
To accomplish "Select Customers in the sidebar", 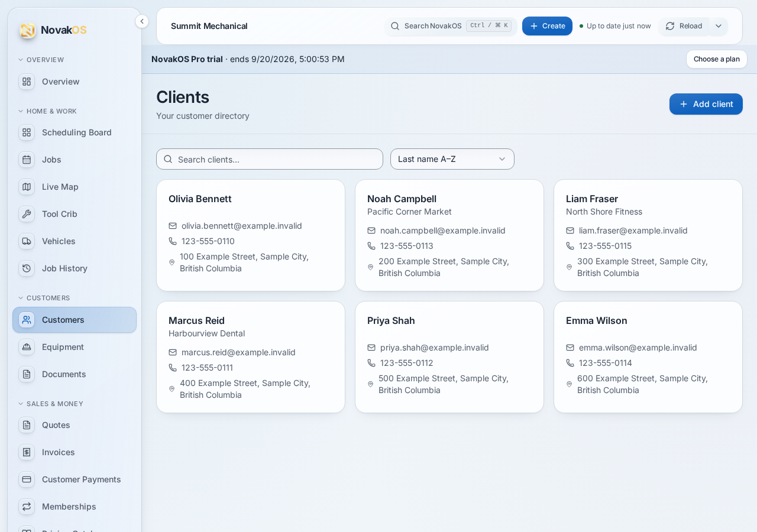I will (75, 320).
